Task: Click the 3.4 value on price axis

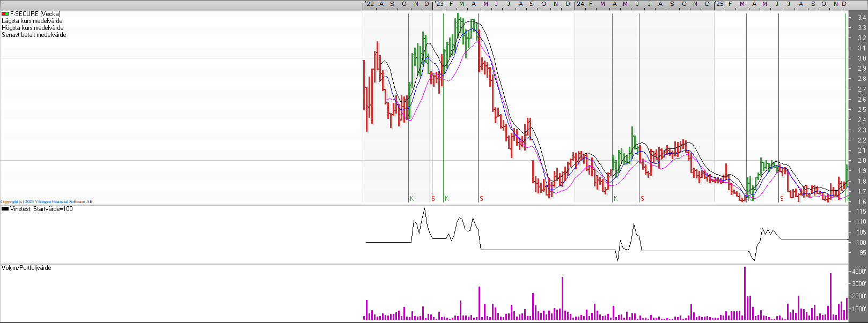Action: click(862, 18)
